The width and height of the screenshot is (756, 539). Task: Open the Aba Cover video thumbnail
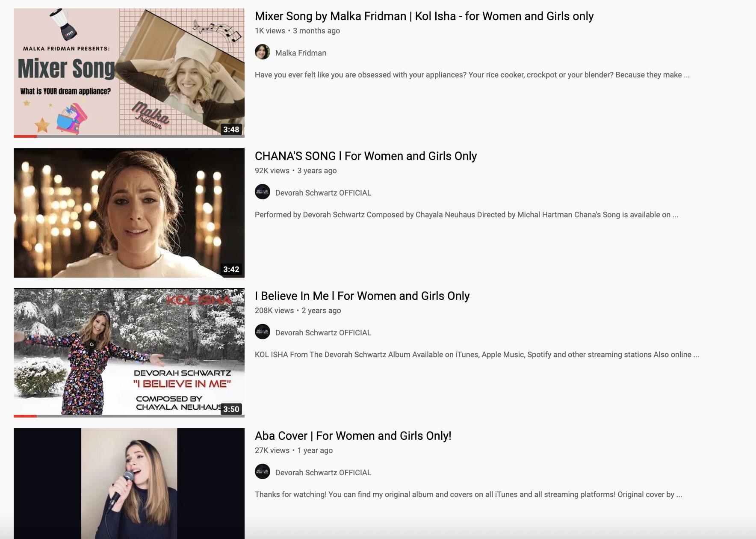click(x=129, y=483)
